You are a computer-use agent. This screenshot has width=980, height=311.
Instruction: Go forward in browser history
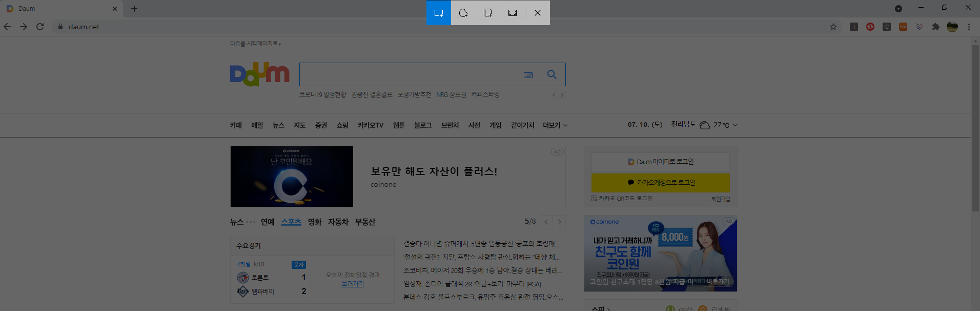24,27
